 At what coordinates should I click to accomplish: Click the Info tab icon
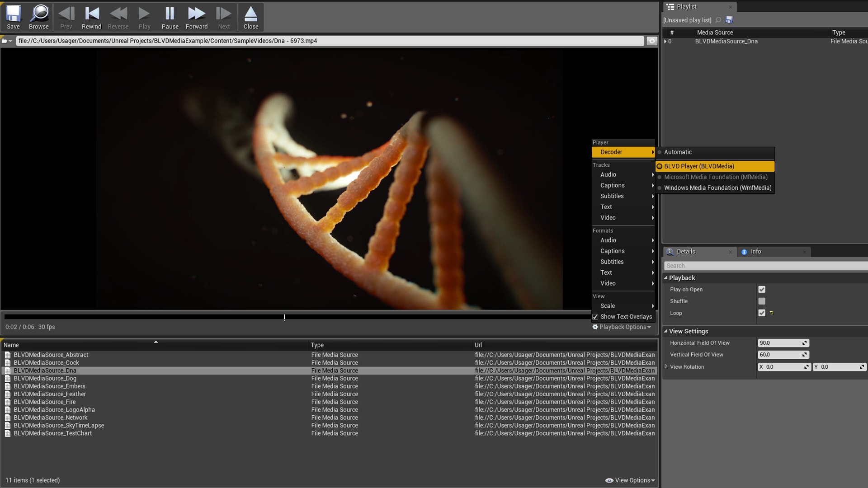coord(744,252)
